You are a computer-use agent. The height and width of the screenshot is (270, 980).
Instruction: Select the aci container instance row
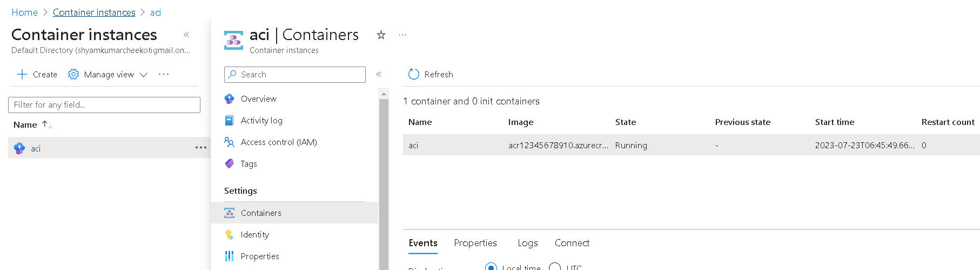[109, 148]
